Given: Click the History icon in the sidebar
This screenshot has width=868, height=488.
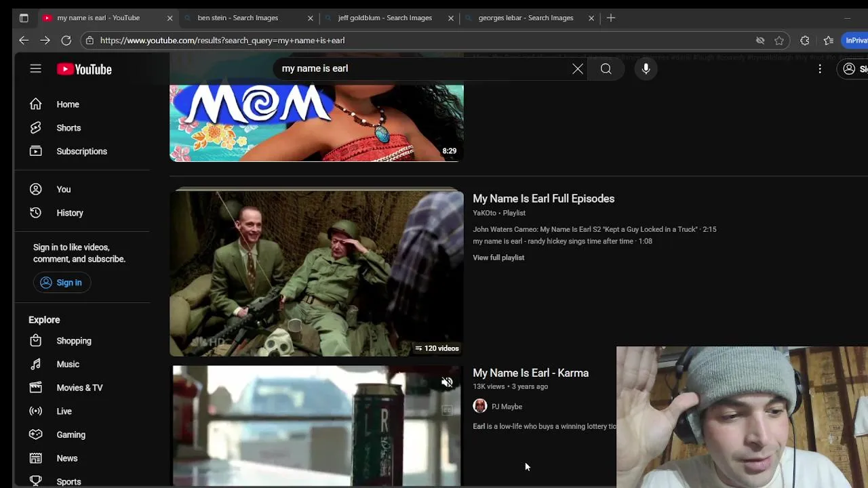Looking at the screenshot, I should click(36, 213).
